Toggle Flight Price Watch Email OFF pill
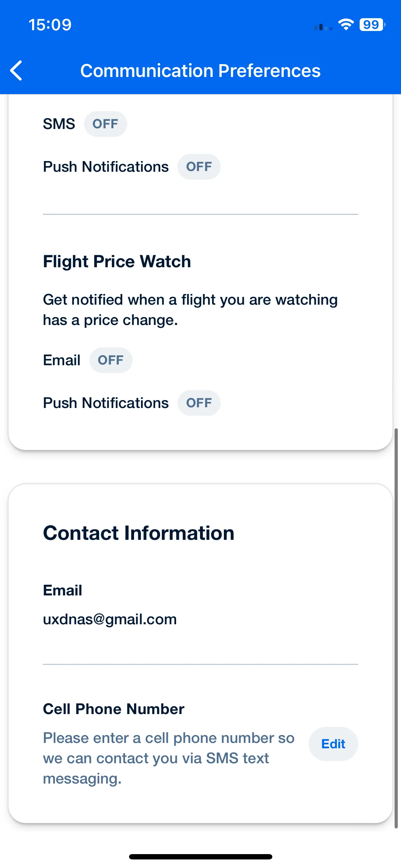401x868 pixels. click(x=111, y=360)
